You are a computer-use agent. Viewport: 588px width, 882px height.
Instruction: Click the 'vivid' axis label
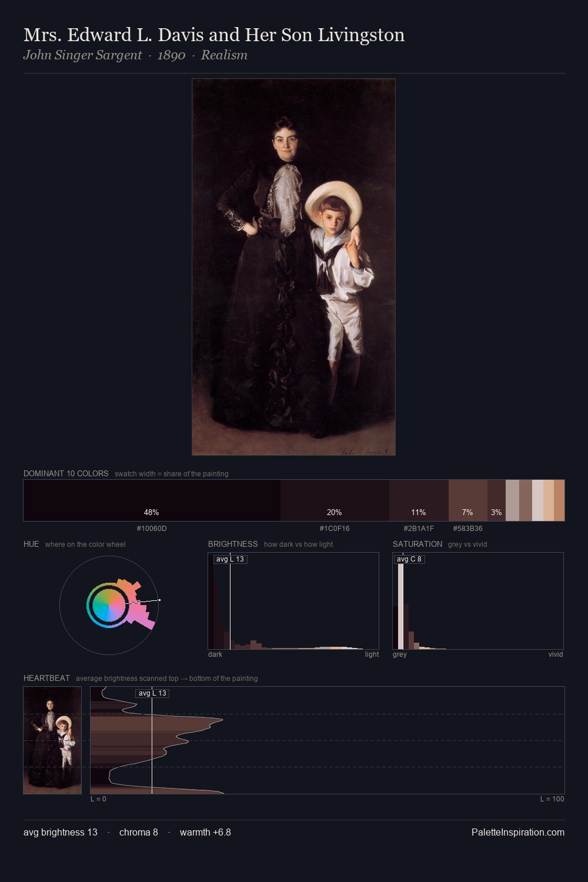[x=556, y=654]
